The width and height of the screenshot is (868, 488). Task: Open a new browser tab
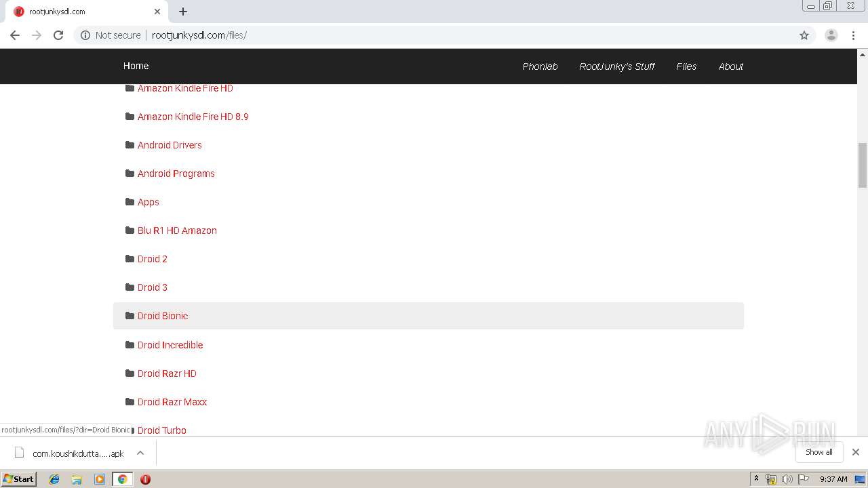click(183, 12)
